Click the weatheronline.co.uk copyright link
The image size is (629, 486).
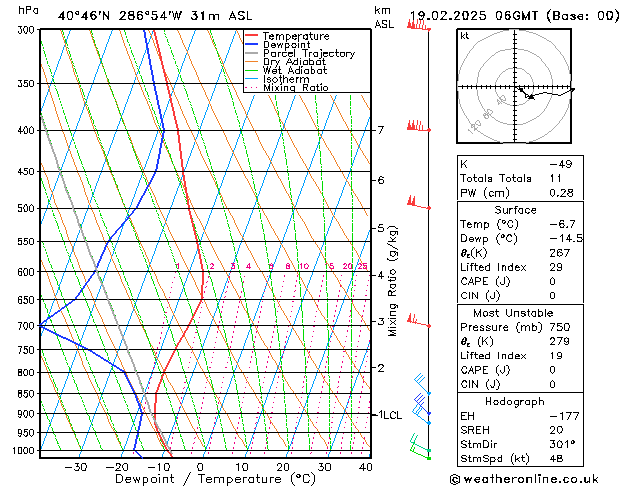[x=524, y=479]
